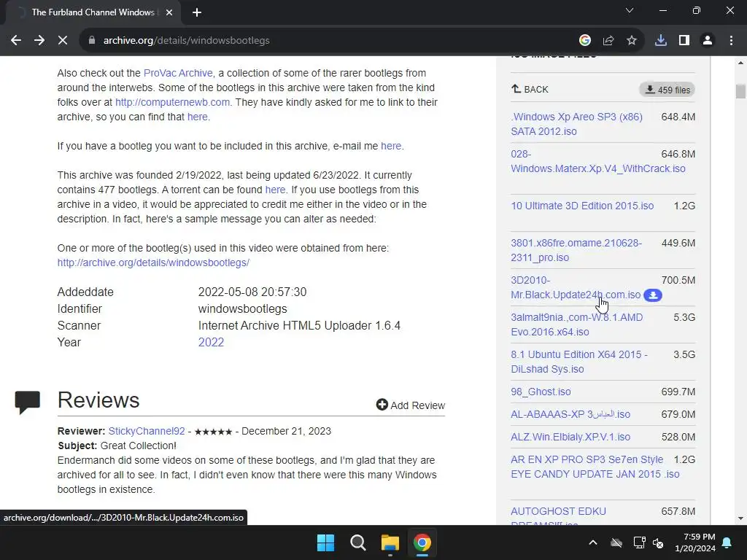Click the browser forward arrow

click(x=39, y=41)
